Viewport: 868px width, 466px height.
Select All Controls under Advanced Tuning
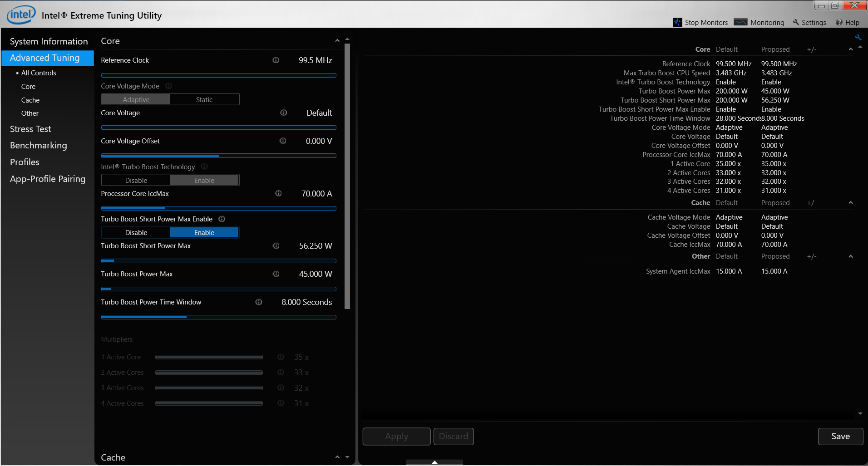pyautogui.click(x=39, y=73)
